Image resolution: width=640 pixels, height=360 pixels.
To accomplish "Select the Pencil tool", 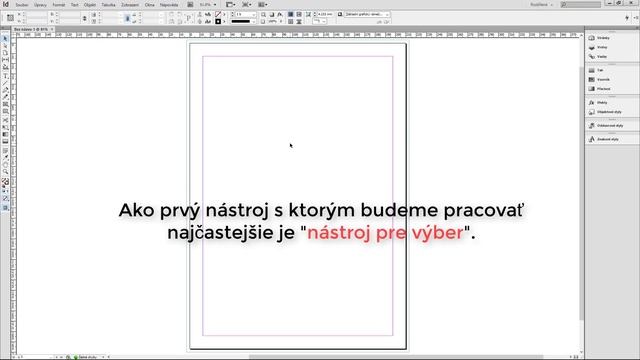I will (5, 97).
